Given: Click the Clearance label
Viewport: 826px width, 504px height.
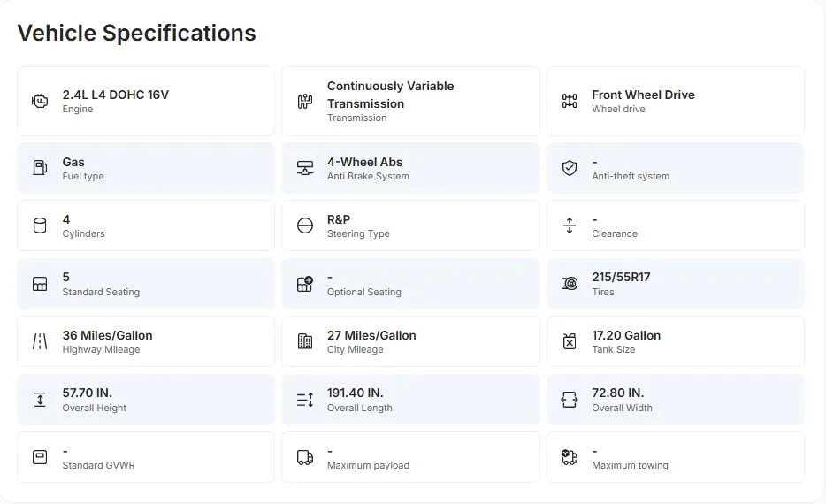Looking at the screenshot, I should coord(615,233).
